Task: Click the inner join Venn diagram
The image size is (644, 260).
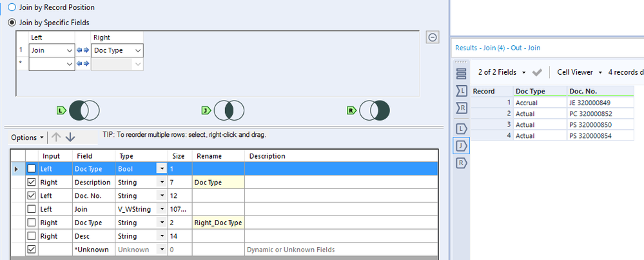Action: pos(229,110)
